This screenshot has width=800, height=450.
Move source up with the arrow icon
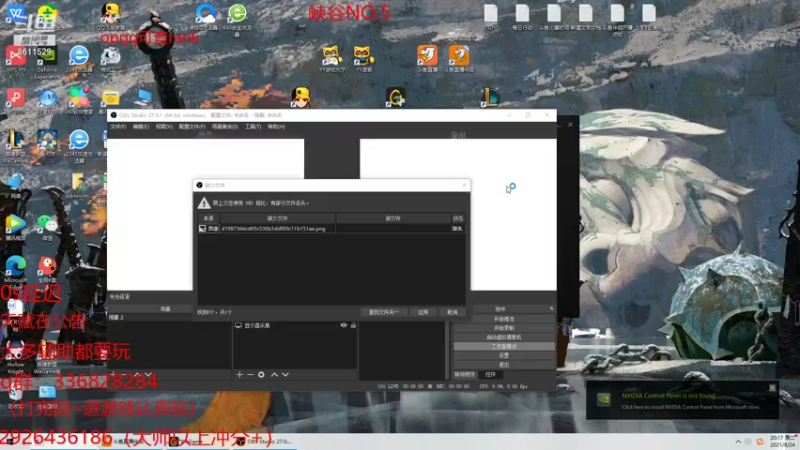click(x=274, y=374)
